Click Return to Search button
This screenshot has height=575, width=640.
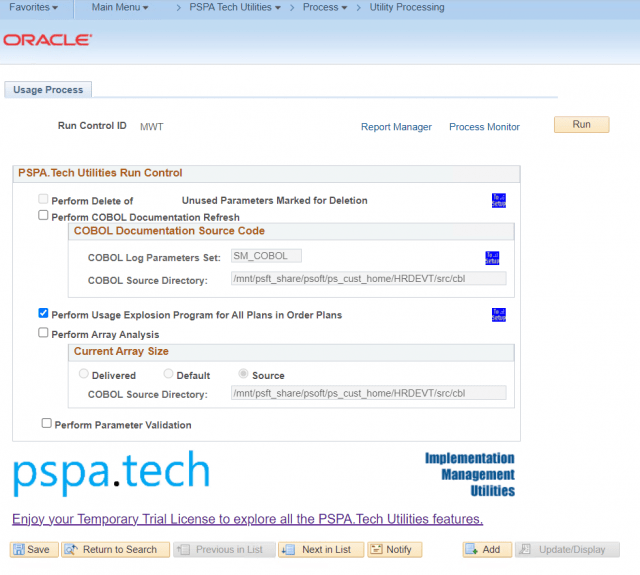click(x=116, y=550)
